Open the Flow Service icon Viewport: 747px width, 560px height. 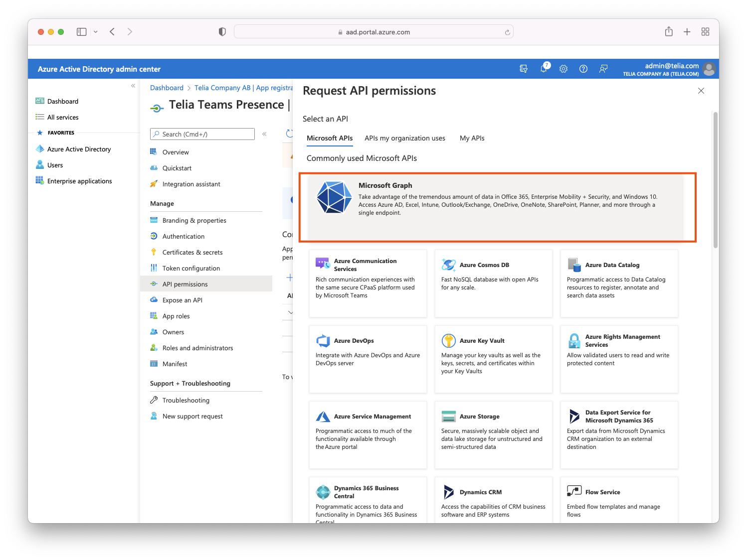(574, 491)
